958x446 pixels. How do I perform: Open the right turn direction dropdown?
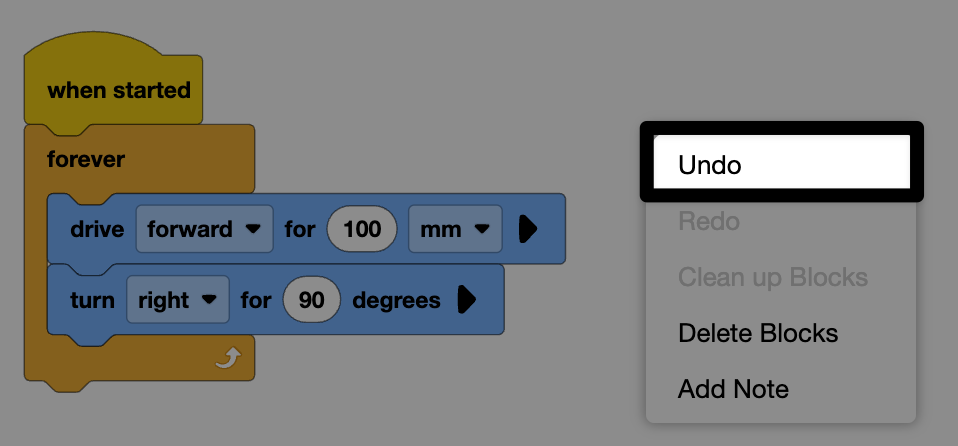pos(178,300)
